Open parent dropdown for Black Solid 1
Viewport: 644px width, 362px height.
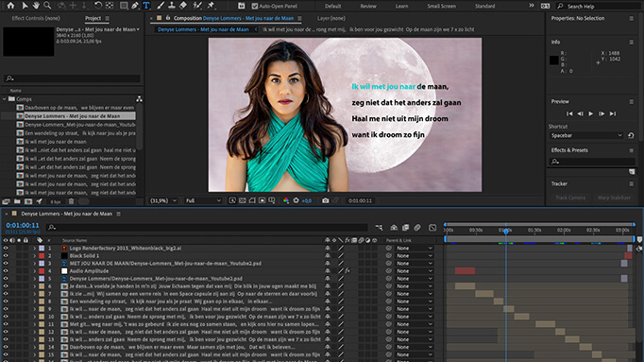tap(415, 255)
